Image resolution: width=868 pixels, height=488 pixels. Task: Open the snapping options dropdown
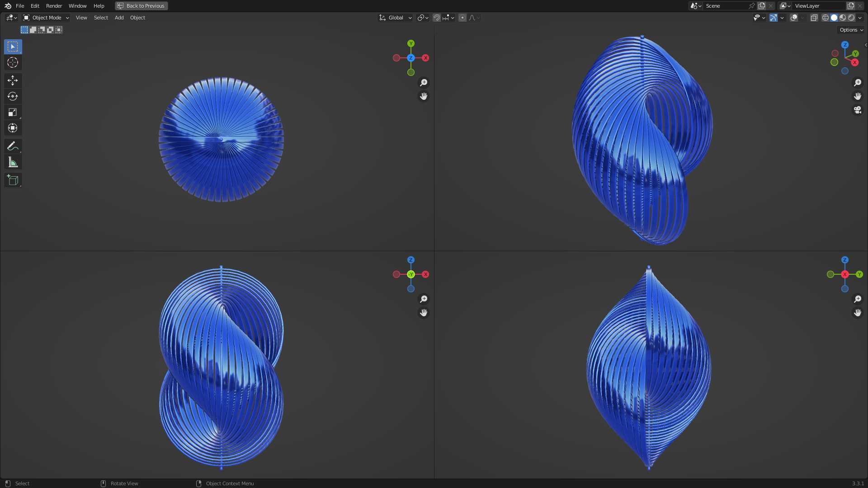(448, 18)
